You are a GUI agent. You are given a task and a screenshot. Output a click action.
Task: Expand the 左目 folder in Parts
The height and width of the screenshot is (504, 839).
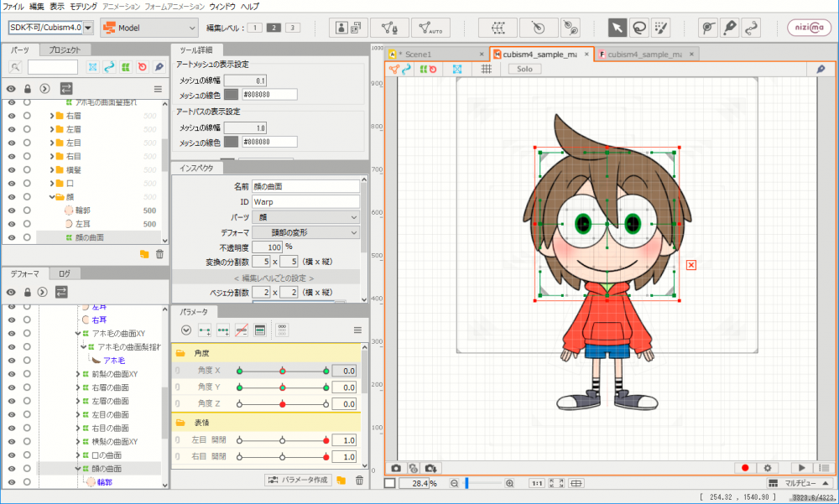tap(52, 143)
